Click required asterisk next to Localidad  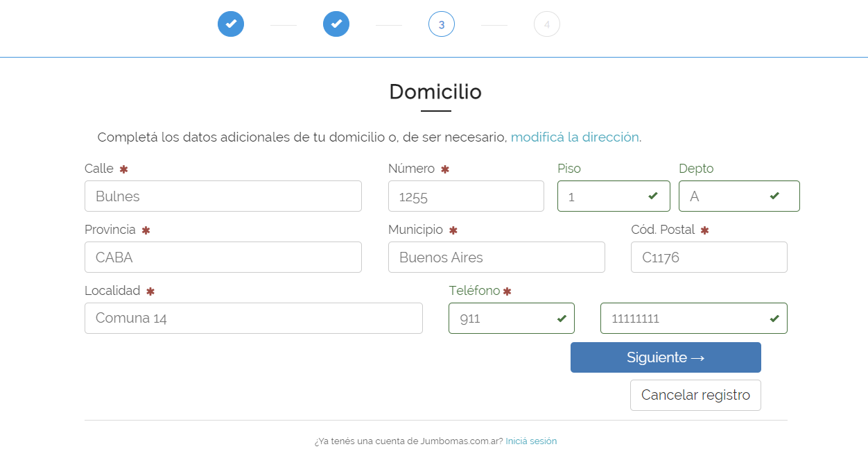click(x=150, y=291)
